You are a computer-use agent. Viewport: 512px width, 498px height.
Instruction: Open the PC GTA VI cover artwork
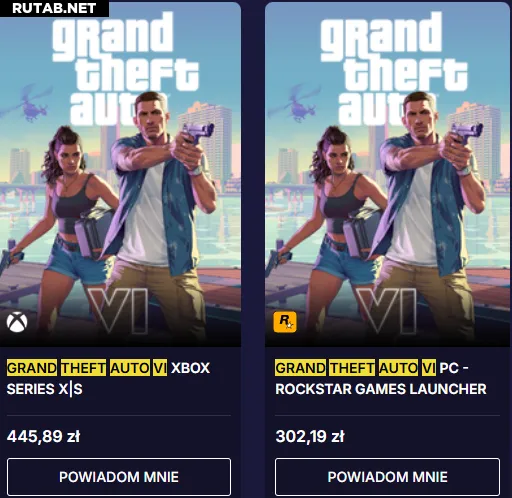[387, 174]
